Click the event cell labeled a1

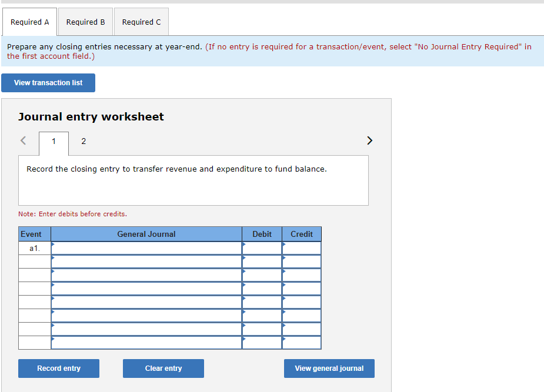34,247
